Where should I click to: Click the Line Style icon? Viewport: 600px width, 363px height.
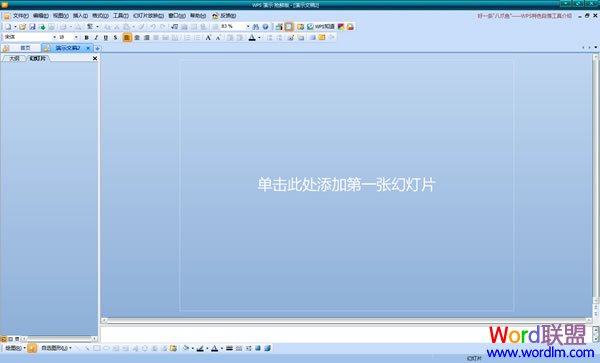tap(229, 348)
